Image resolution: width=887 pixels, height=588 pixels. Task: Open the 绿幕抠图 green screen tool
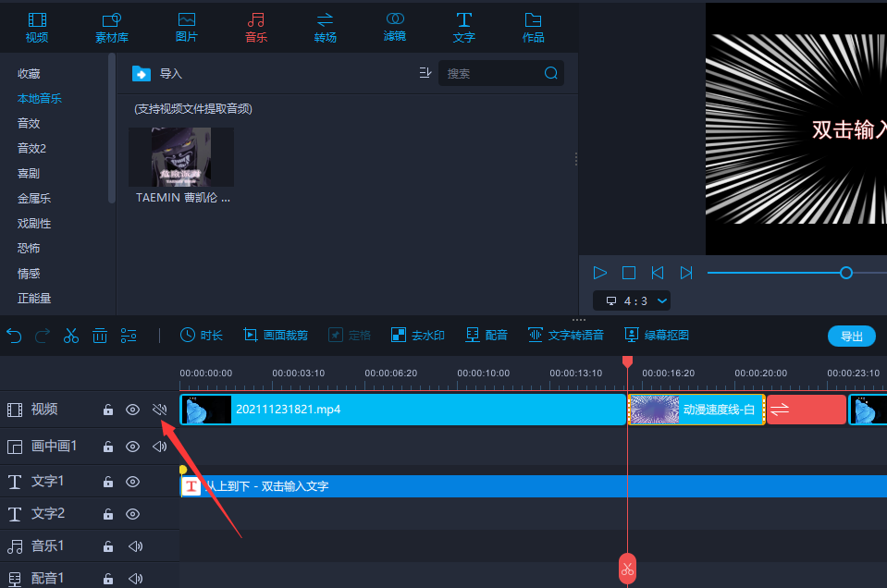pos(657,336)
